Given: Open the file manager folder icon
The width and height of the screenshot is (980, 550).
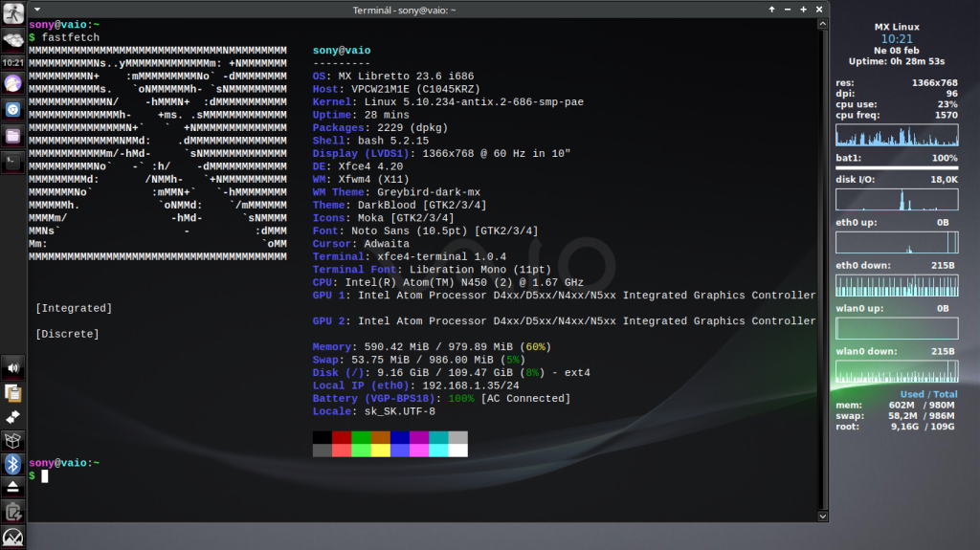Looking at the screenshot, I should tap(13, 136).
